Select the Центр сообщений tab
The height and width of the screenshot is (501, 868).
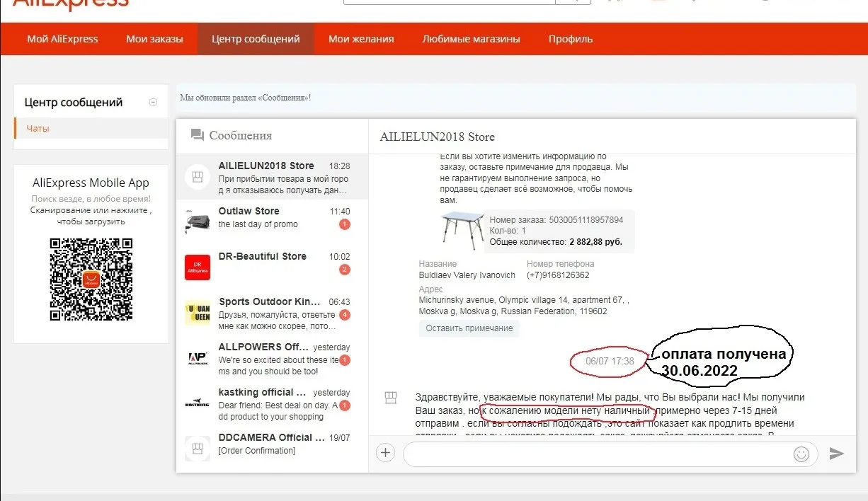tap(256, 39)
